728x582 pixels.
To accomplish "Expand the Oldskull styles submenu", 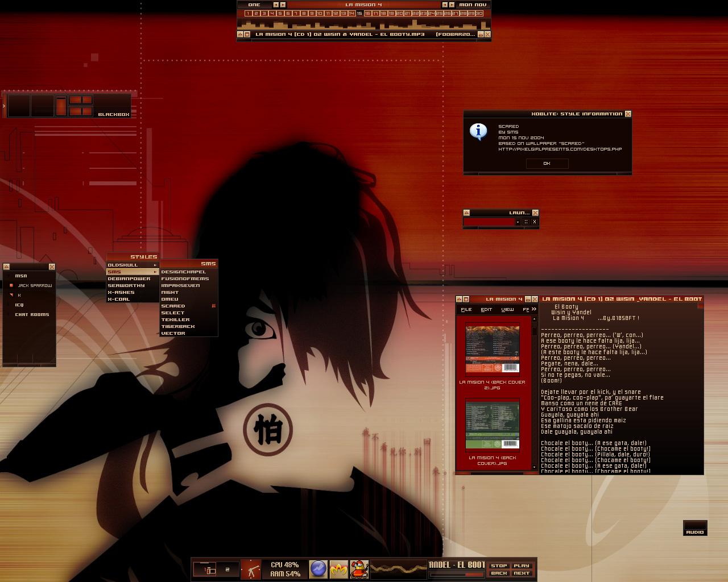I will click(x=131, y=265).
